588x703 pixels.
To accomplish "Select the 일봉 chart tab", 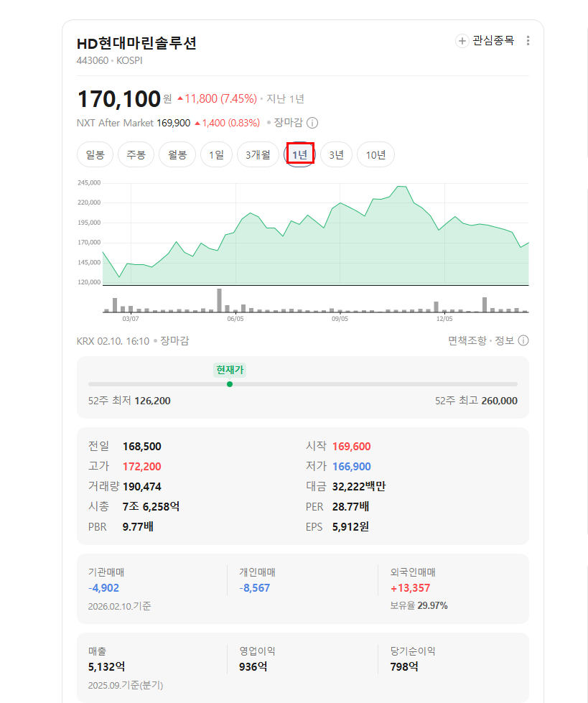I will 95,154.
